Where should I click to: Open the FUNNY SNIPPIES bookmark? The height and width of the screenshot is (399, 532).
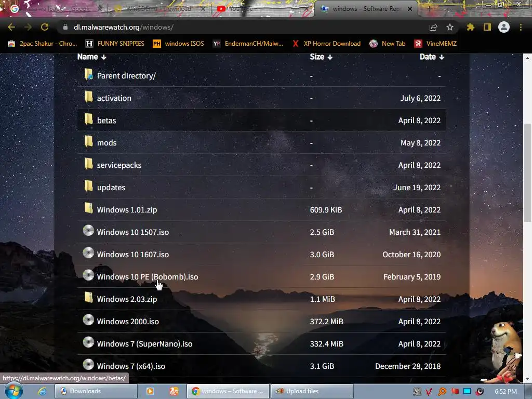pos(115,44)
